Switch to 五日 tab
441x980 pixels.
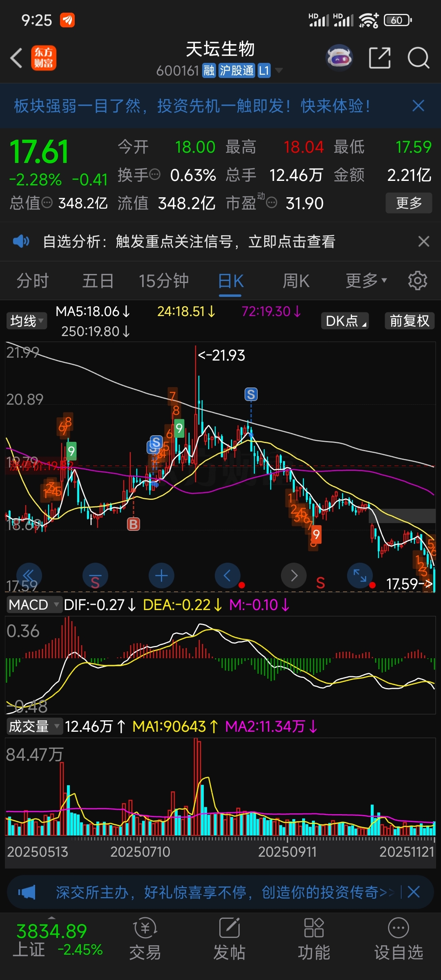point(98,281)
